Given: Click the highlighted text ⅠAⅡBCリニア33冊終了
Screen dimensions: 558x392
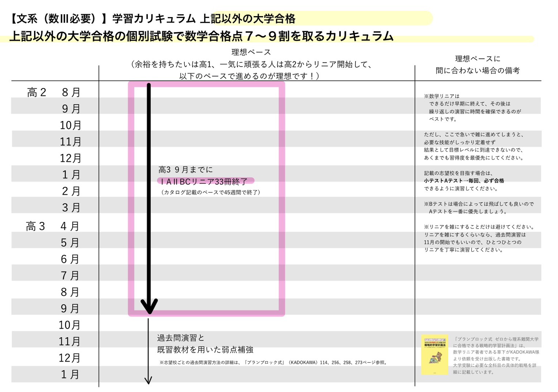Looking at the screenshot, I should pos(204,181).
